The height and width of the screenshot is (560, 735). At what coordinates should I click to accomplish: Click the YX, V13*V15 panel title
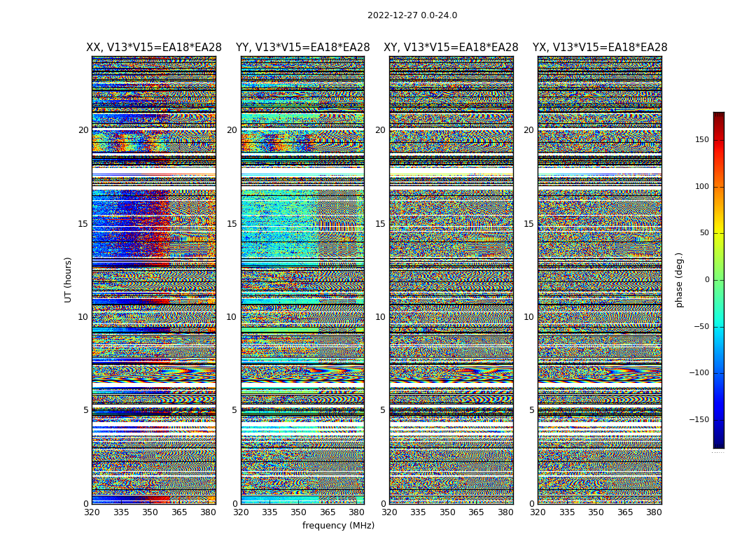click(x=600, y=48)
